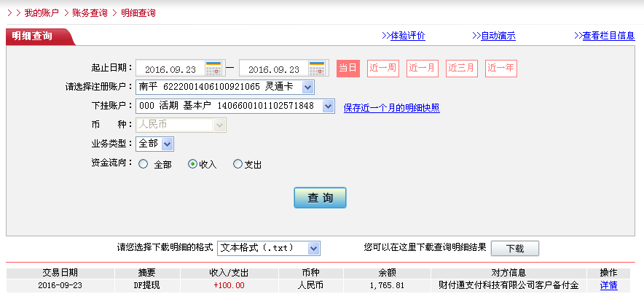Choose the 近一周 quick date range
644x302 pixels.
pos(382,69)
